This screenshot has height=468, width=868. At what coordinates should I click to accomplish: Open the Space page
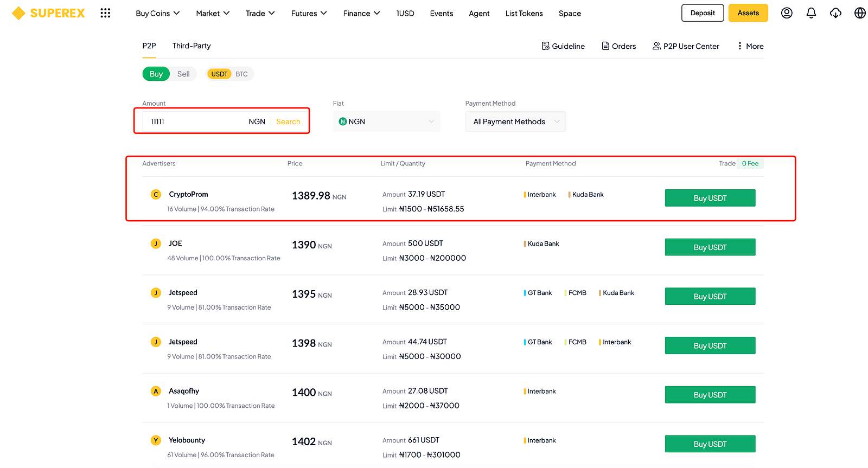(x=570, y=13)
